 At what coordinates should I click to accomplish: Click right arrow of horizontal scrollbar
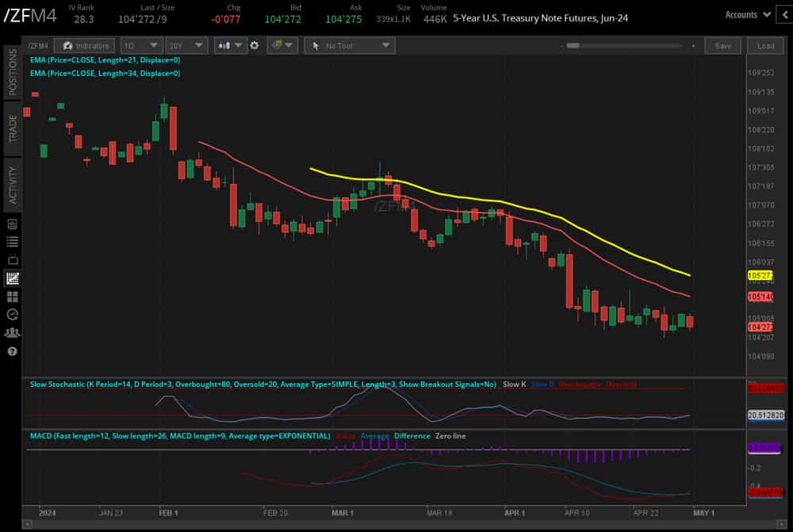(783, 524)
